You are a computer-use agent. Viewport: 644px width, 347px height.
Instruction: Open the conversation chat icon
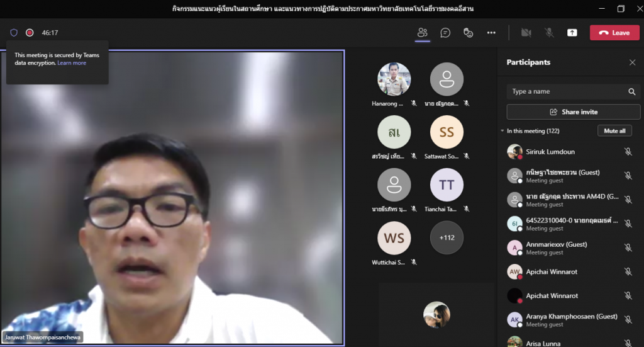(445, 33)
